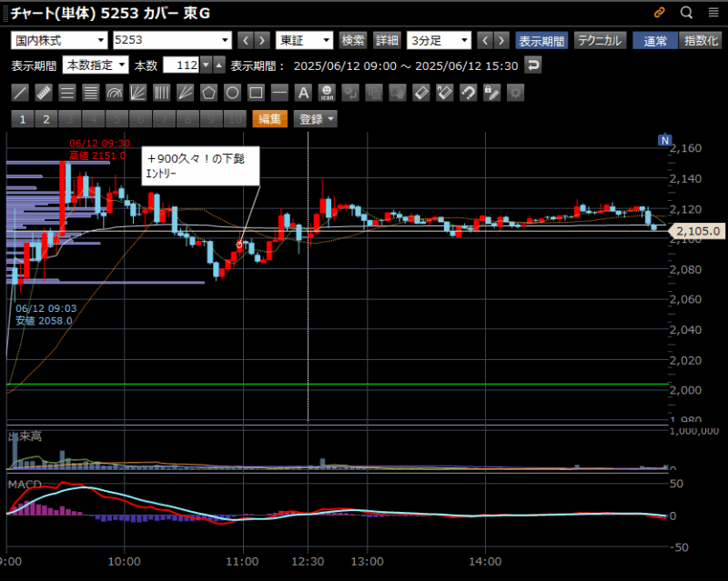The width and height of the screenshot is (728, 581).
Task: Click the 出来高 volume panel label
Action: coord(25,436)
